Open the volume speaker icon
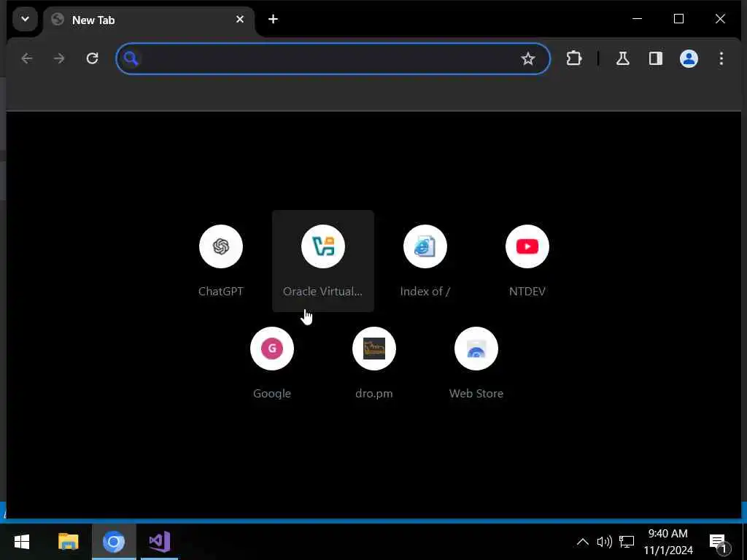Viewport: 747px width, 560px height. pos(604,542)
